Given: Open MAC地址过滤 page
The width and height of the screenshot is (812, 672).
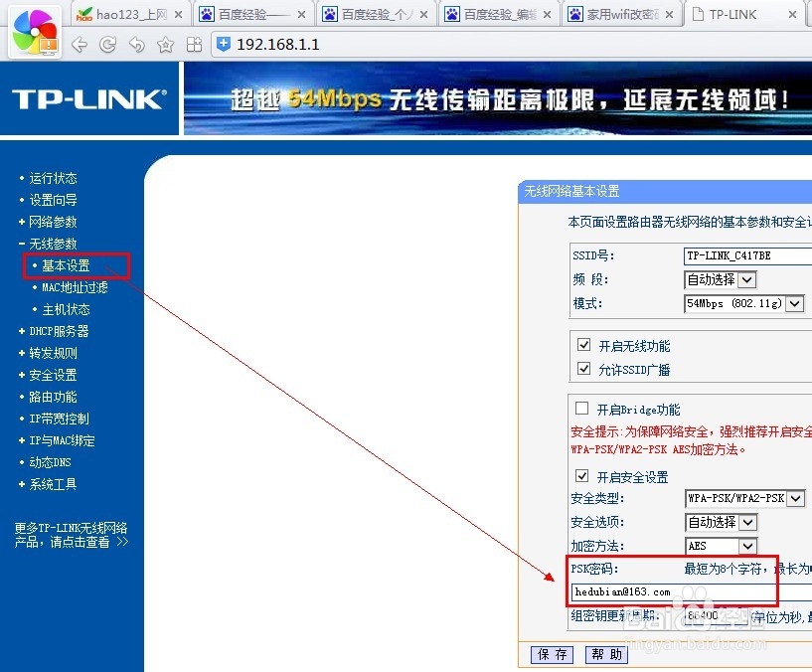Looking at the screenshot, I should point(75,287).
